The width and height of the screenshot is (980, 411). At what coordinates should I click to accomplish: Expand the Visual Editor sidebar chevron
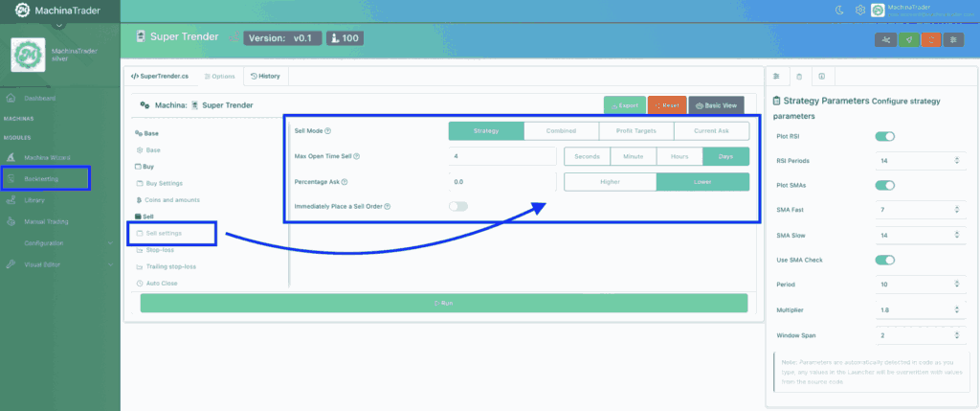(x=111, y=264)
